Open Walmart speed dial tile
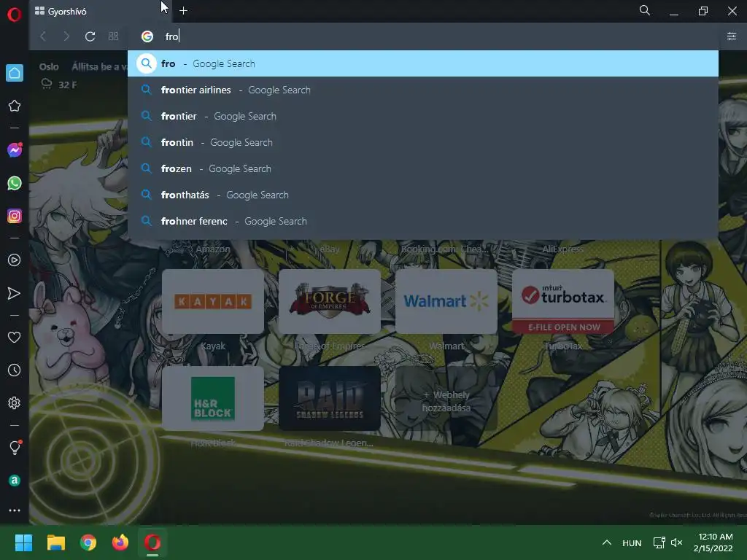 [x=446, y=301]
